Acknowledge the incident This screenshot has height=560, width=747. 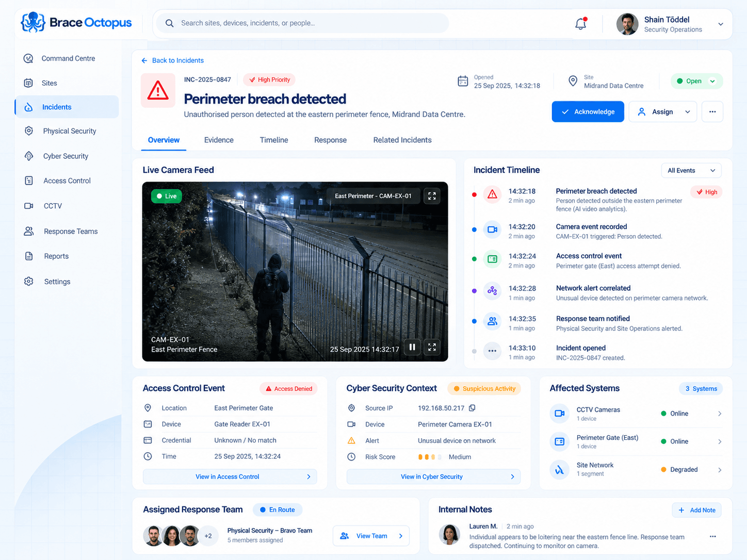tap(588, 112)
